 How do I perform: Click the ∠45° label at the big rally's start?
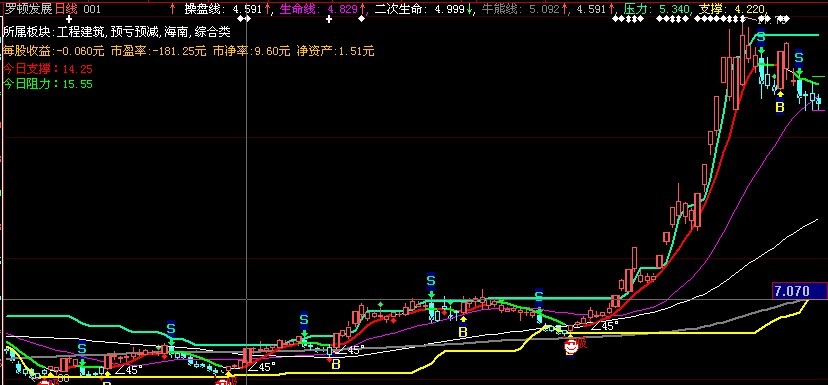[604, 325]
